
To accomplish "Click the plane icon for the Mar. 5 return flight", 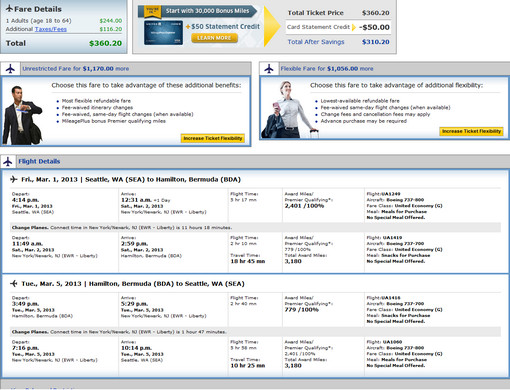I will tap(14, 284).
